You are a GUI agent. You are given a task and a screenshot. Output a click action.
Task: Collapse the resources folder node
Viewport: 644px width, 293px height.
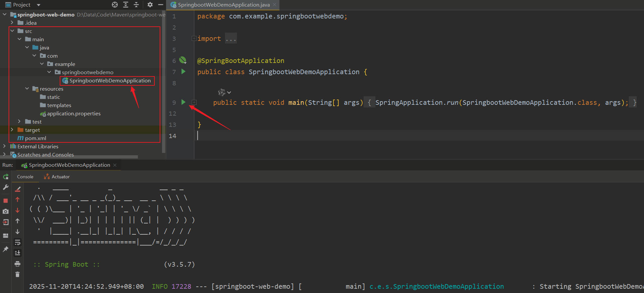coord(27,89)
